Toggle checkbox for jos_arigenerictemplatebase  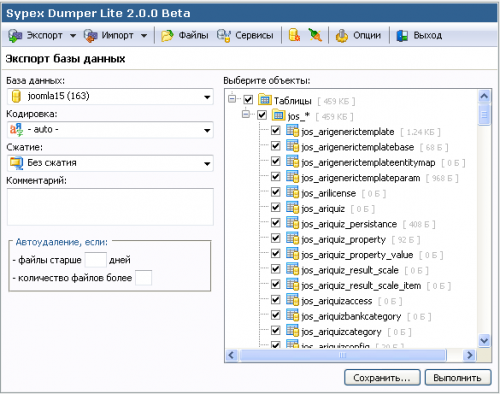tap(275, 146)
